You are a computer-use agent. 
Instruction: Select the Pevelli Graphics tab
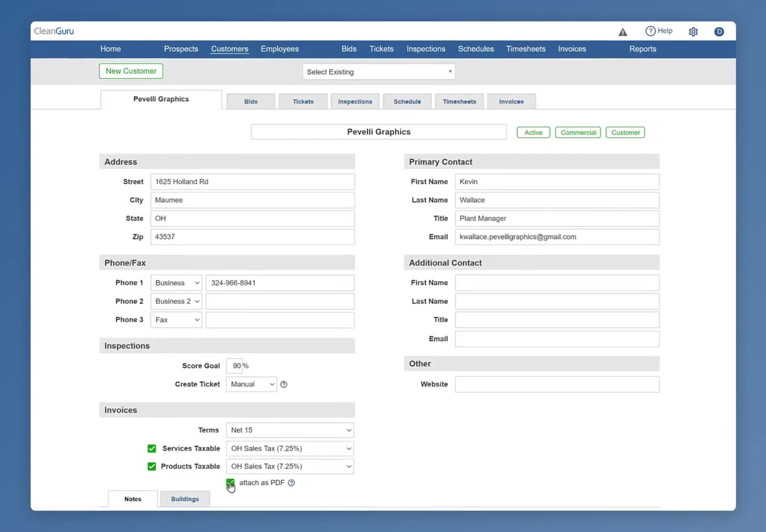coord(161,99)
